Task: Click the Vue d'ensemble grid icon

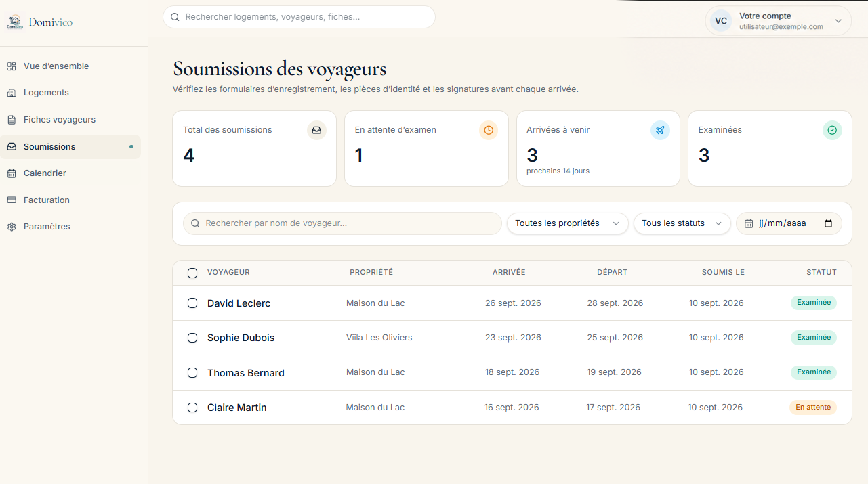Action: click(x=12, y=66)
